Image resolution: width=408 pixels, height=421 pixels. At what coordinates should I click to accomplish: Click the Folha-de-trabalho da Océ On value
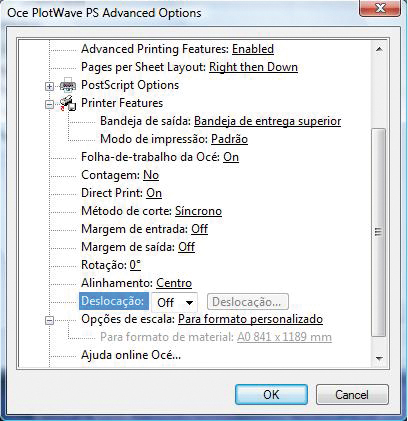point(231,157)
